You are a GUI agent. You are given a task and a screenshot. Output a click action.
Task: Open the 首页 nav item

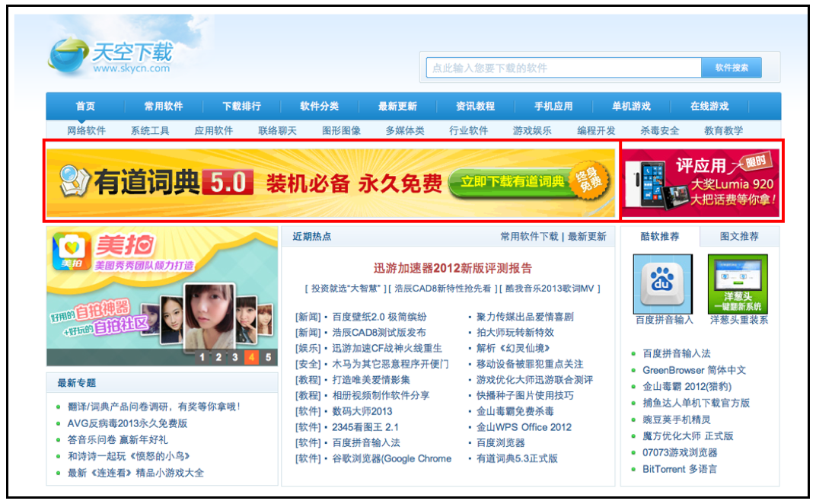(x=85, y=107)
